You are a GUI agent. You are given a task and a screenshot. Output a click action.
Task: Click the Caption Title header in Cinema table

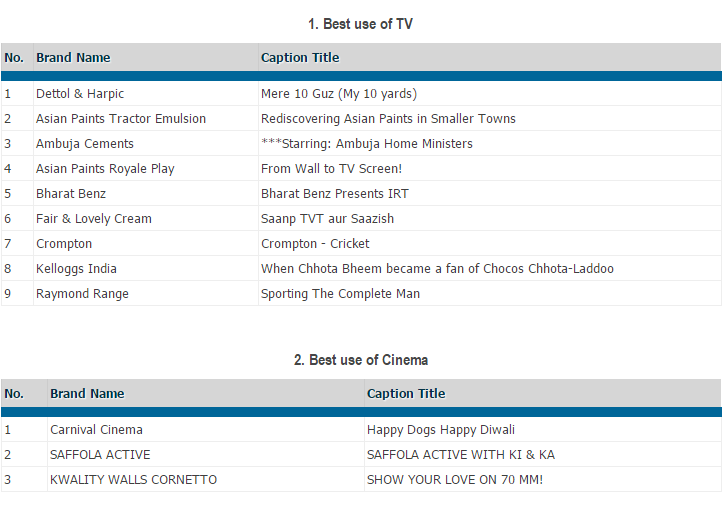click(406, 394)
